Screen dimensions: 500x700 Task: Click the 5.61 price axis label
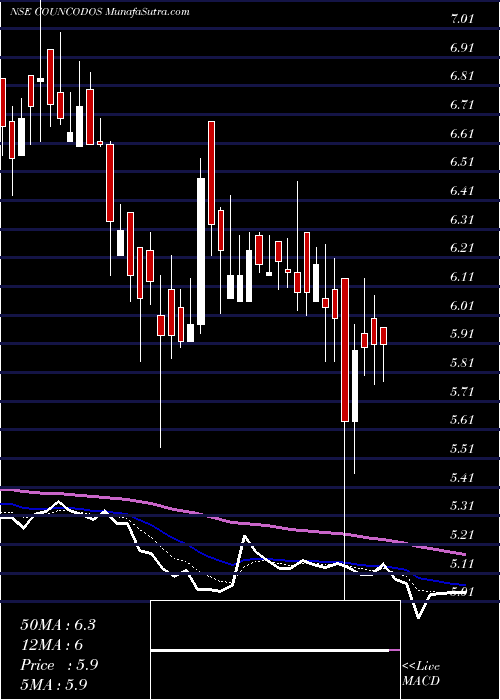[x=462, y=420]
